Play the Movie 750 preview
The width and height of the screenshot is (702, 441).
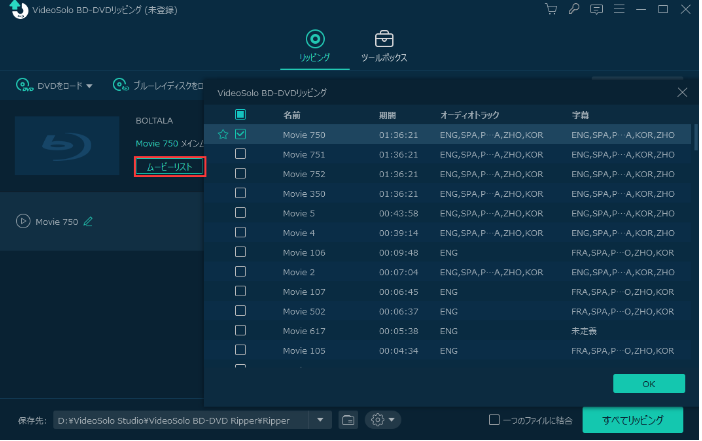click(23, 221)
